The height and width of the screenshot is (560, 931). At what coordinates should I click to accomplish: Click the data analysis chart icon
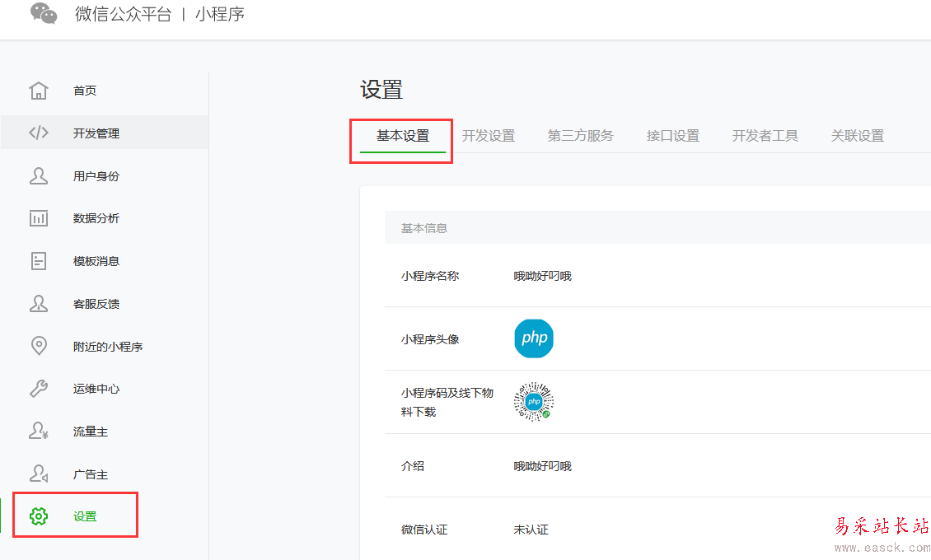39,218
